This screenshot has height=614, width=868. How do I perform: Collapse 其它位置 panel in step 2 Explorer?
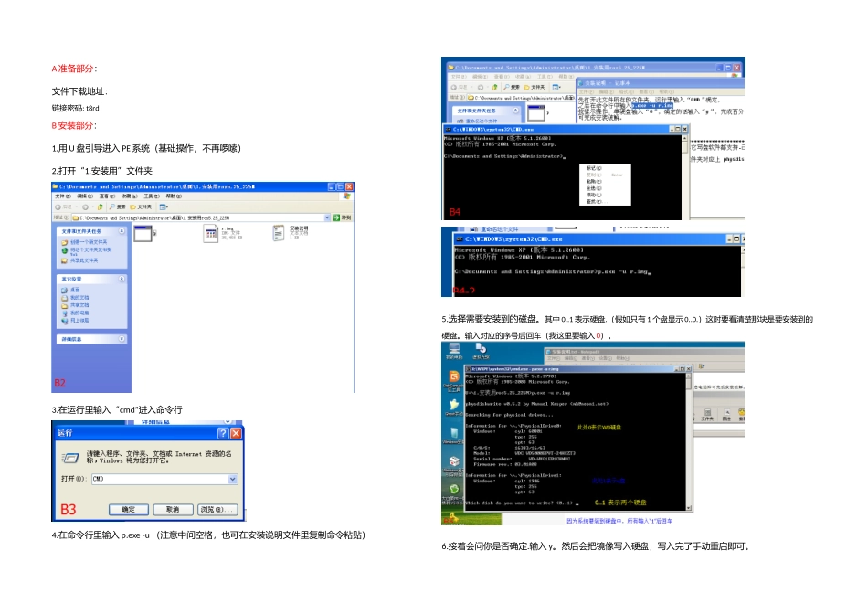point(122,279)
